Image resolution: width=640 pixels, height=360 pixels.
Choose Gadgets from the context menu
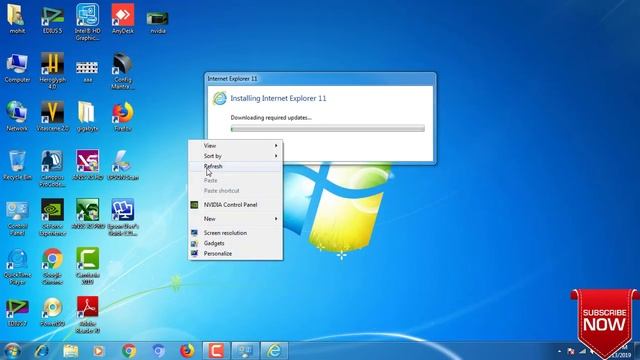tap(236, 243)
